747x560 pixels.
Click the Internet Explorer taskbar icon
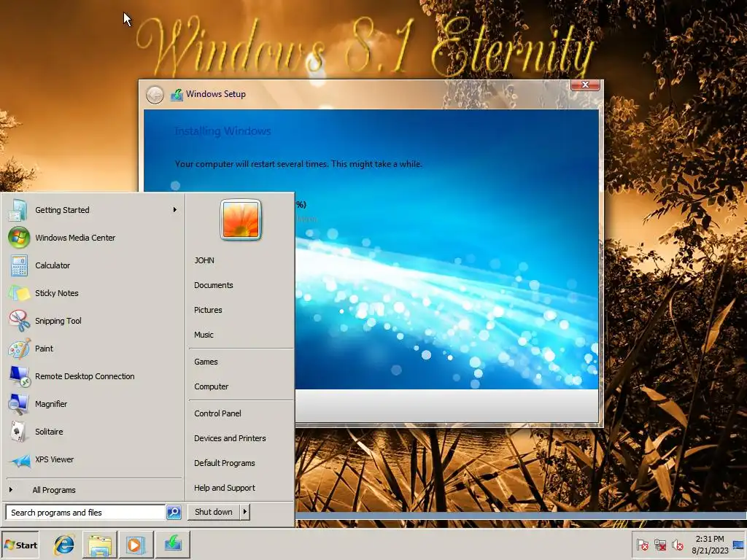tap(64, 545)
